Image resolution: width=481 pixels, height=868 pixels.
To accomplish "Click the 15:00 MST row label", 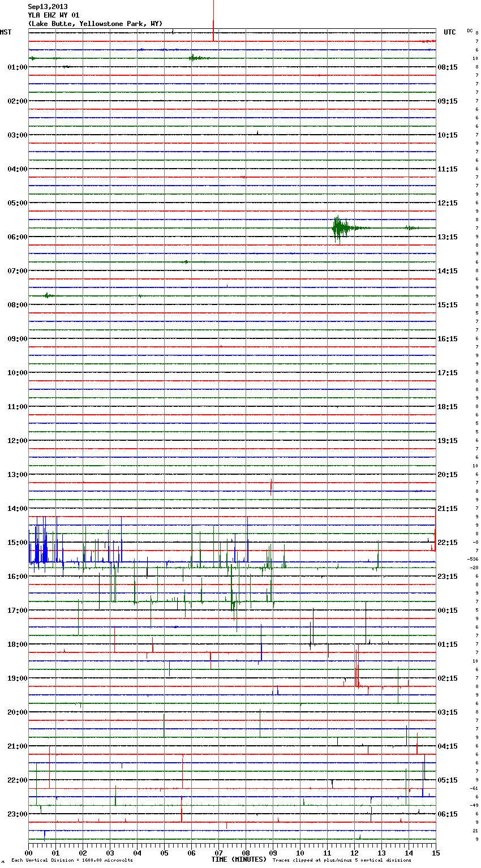I will (x=18, y=543).
